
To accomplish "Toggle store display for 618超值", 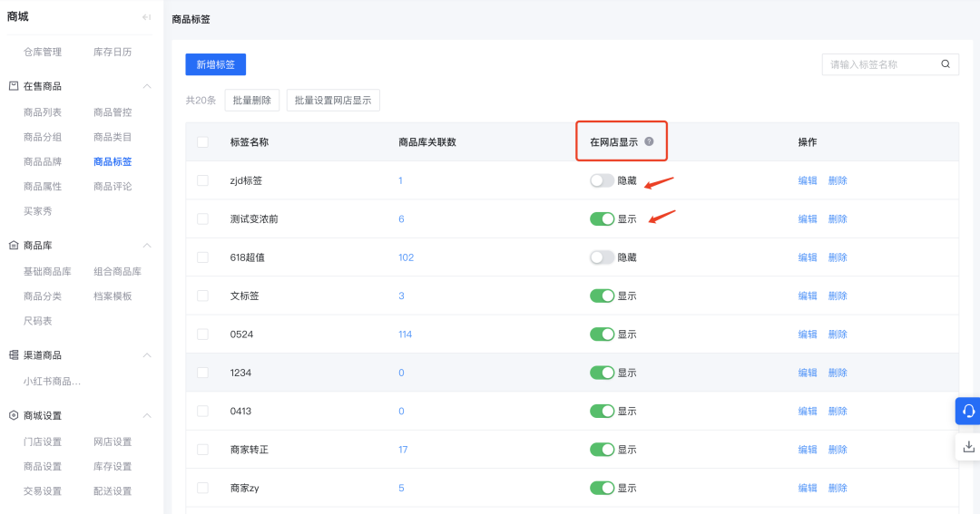I will tap(602, 257).
